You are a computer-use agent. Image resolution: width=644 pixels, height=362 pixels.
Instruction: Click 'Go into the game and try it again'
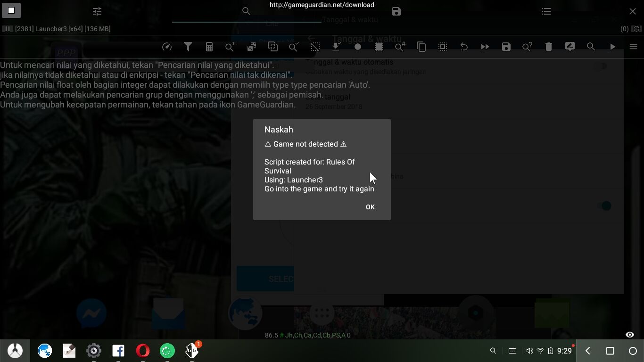coord(319,189)
